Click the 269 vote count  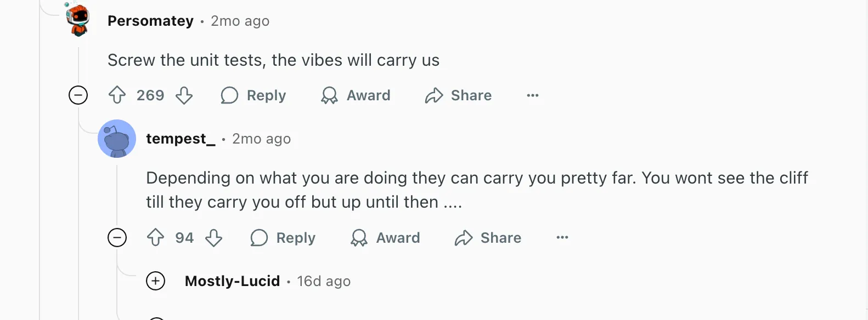[x=150, y=95]
